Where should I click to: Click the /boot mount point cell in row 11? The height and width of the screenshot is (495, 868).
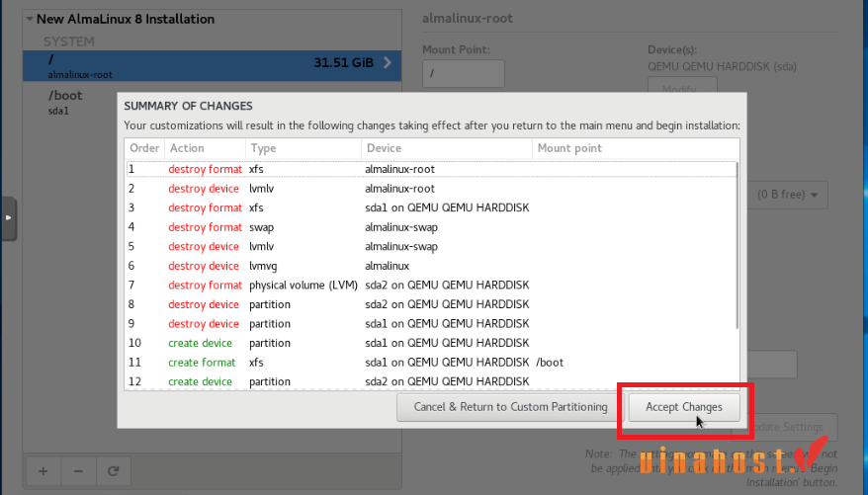point(550,363)
